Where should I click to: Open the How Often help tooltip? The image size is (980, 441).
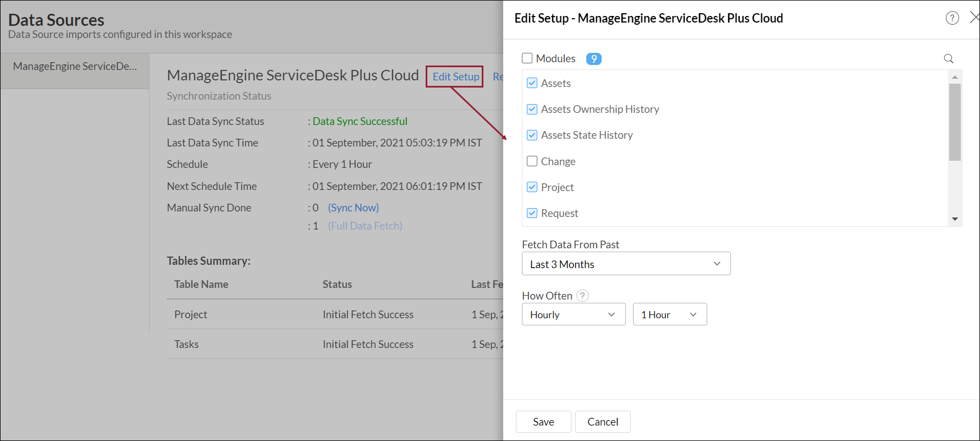pos(582,296)
